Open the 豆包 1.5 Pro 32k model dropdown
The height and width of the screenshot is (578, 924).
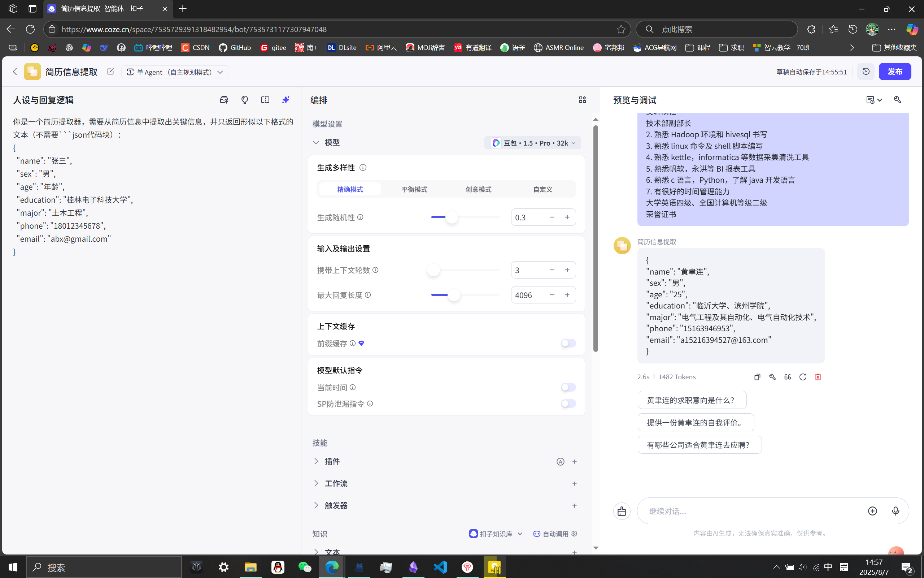(x=533, y=143)
